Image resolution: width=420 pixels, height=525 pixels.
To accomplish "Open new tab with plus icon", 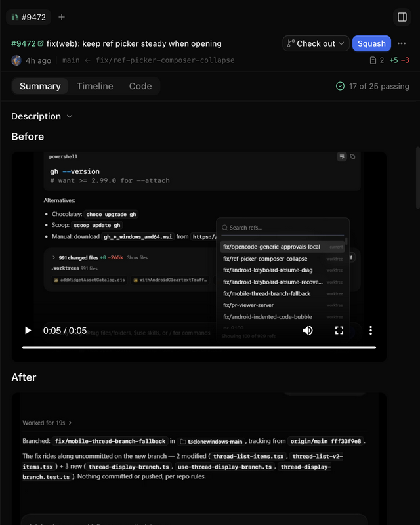I will tap(62, 17).
